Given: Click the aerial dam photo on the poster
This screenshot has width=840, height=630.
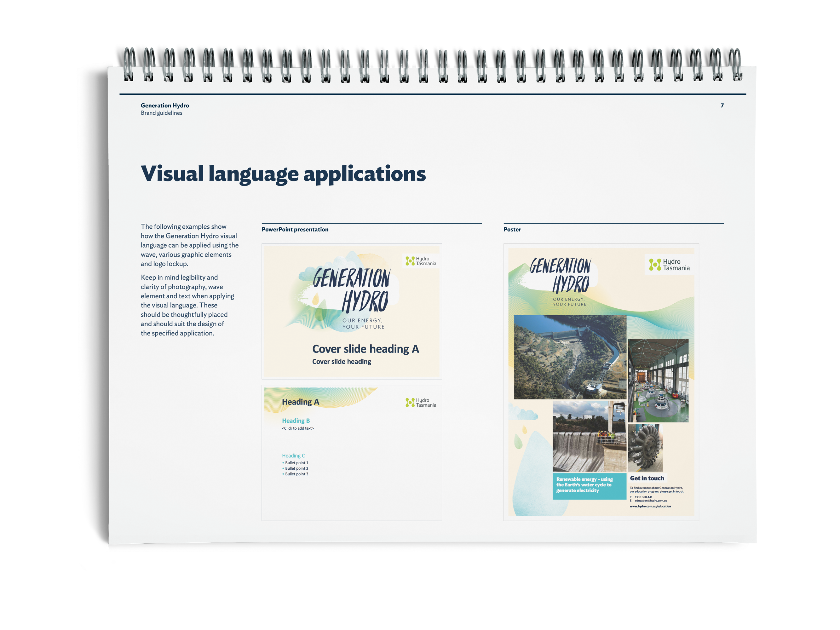Looking at the screenshot, I should 570,357.
